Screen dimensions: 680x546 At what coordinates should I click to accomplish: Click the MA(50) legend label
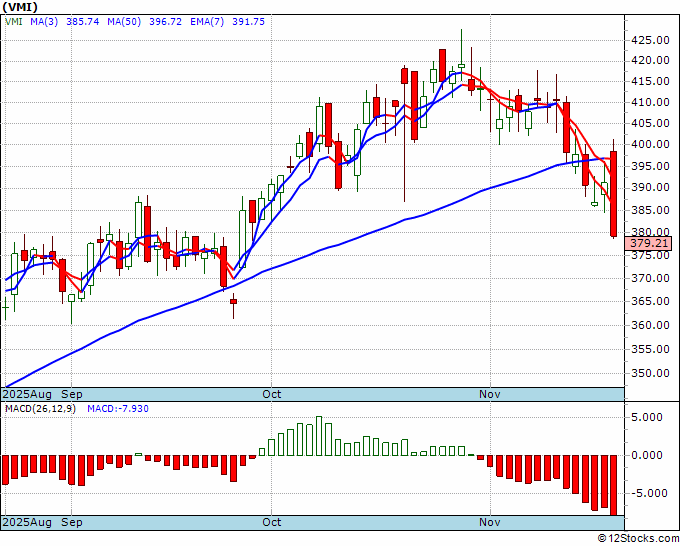coord(124,22)
